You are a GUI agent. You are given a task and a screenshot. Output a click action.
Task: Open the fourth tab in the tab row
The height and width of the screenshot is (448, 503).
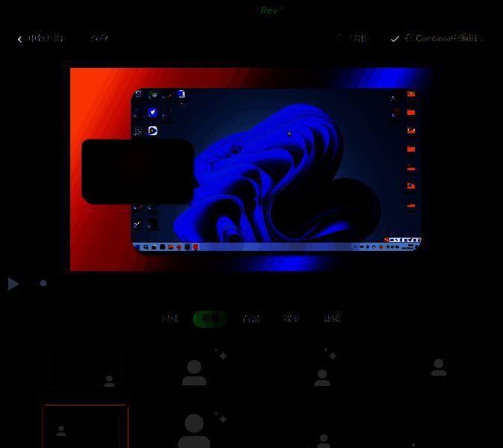click(291, 319)
